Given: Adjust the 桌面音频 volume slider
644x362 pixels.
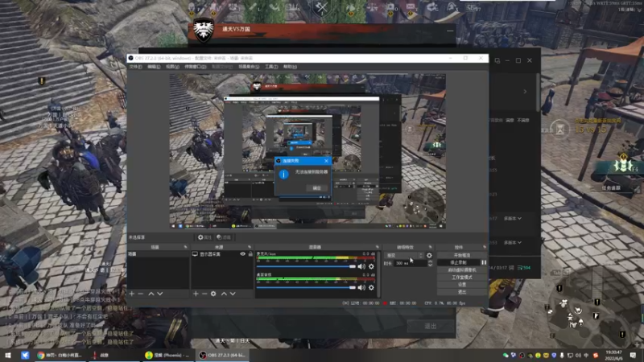Looking at the screenshot, I should point(306,288).
